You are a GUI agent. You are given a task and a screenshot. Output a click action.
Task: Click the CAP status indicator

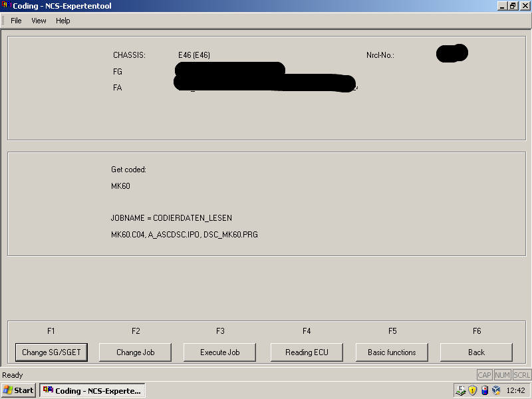485,375
